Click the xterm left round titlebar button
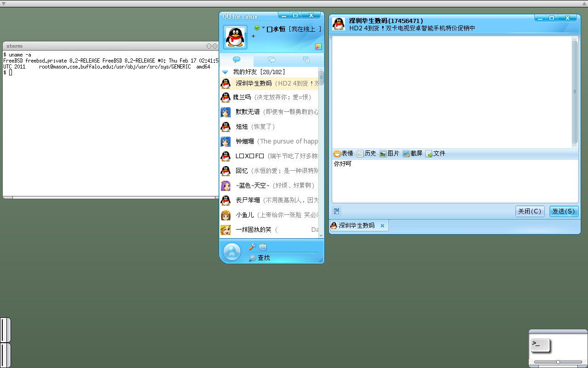Screen dimensions: 588x368 (x=209, y=46)
